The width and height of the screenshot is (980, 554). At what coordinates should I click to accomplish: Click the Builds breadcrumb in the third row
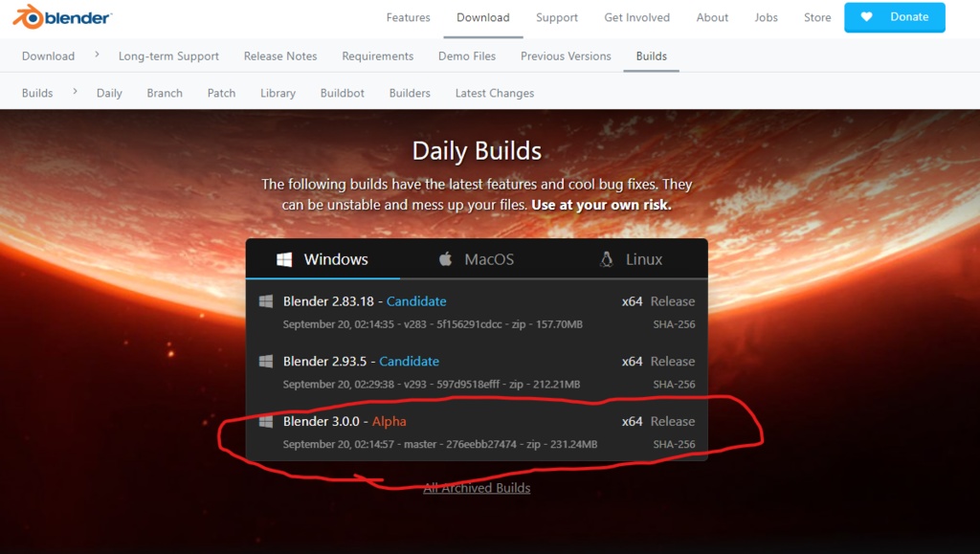[37, 93]
